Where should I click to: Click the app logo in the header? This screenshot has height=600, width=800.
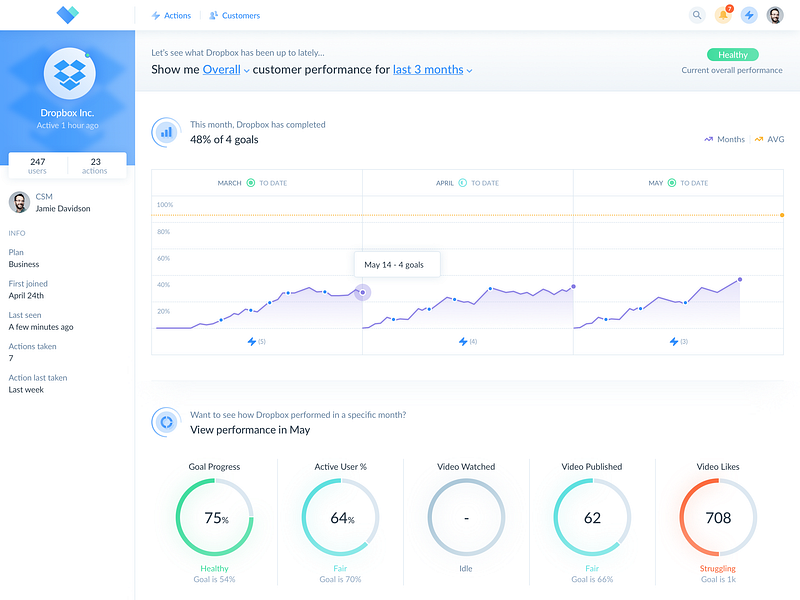pos(67,14)
